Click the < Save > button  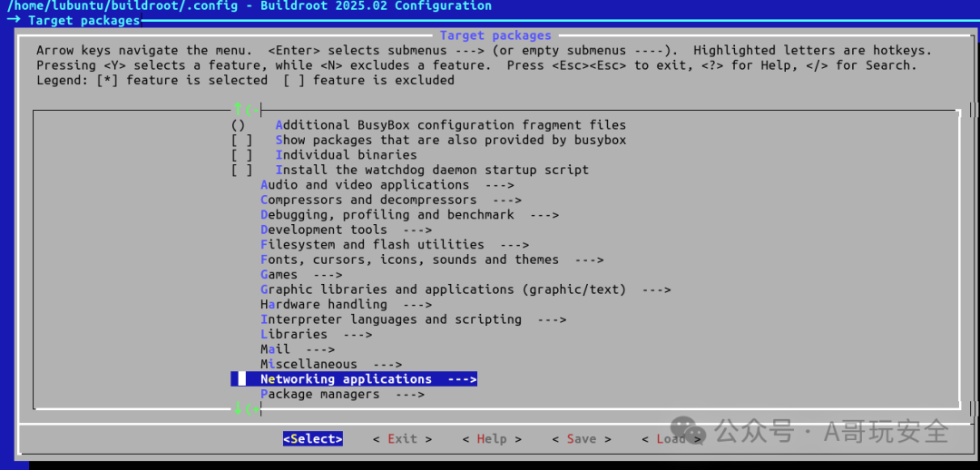(x=582, y=439)
